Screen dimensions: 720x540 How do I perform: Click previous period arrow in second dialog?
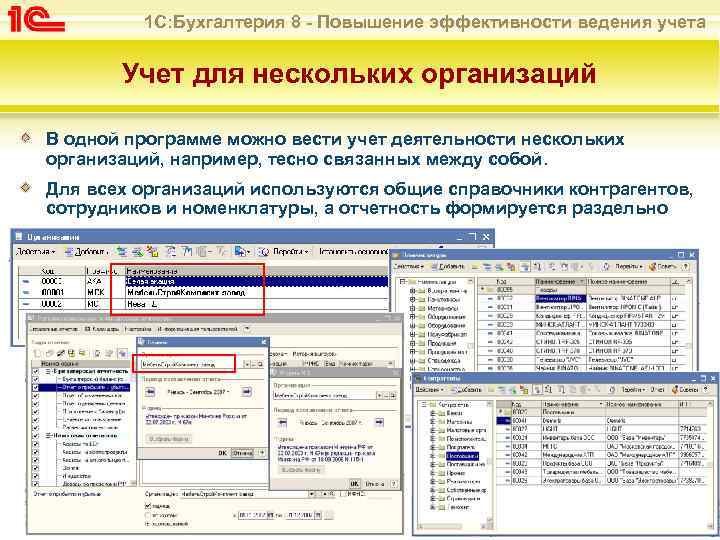click(x=282, y=422)
